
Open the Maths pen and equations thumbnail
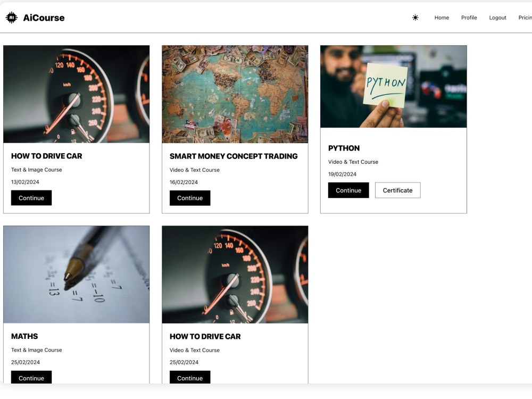point(76,275)
